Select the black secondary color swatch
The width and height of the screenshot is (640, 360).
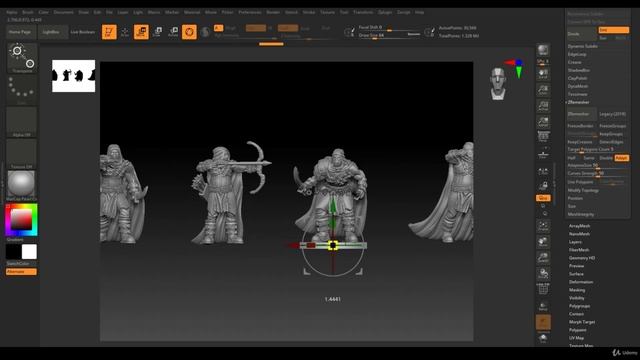point(13,252)
